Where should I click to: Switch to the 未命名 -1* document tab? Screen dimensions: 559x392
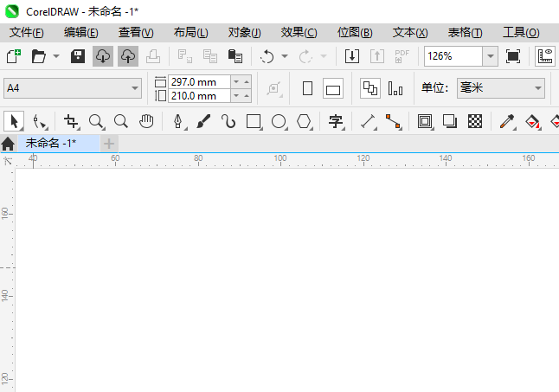pyautogui.click(x=59, y=144)
